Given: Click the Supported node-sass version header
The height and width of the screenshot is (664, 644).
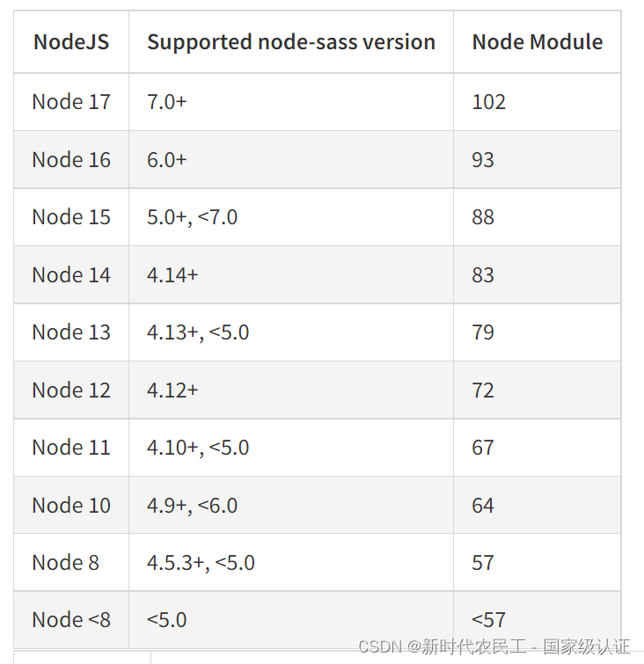Looking at the screenshot, I should [291, 42].
